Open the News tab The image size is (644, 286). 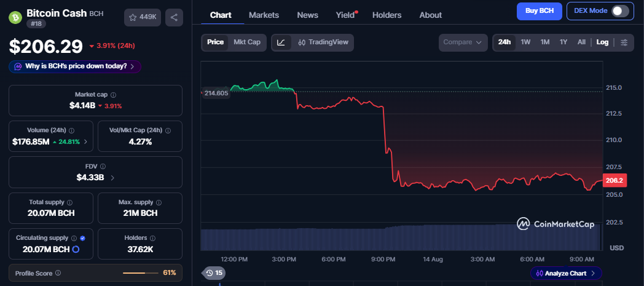pyautogui.click(x=308, y=15)
